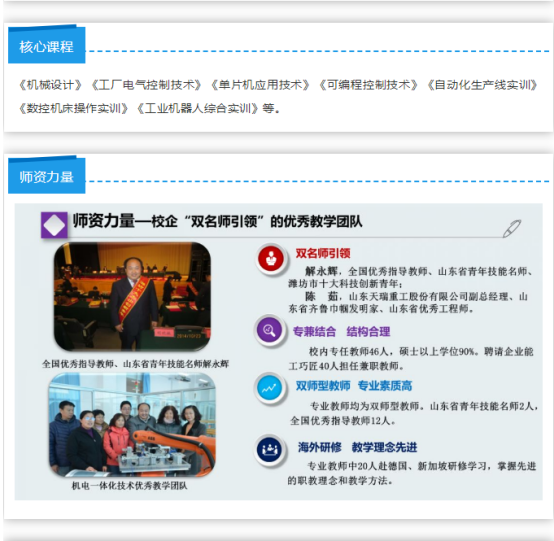Click the purple diamond icon before the title
554x541 pixels.
click(x=54, y=225)
